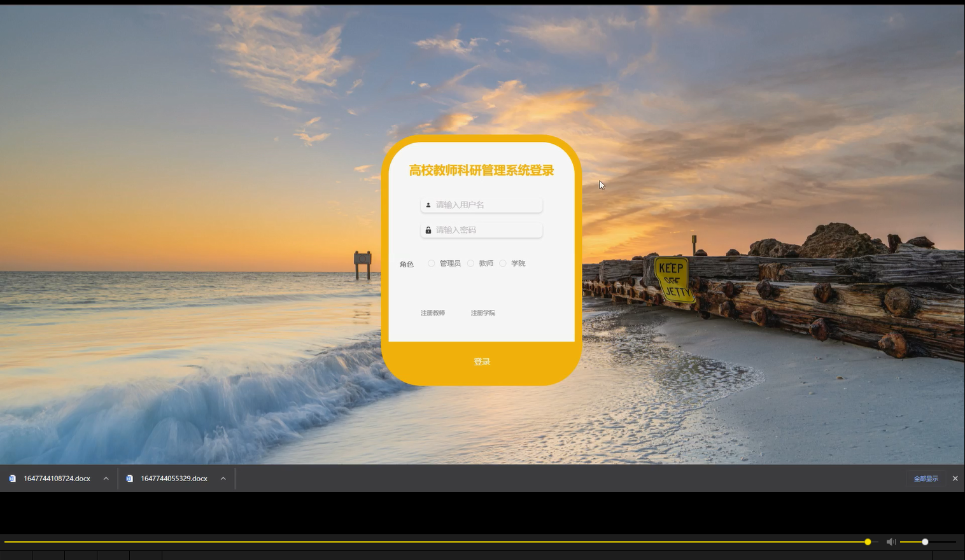The image size is (965, 560).
Task: Click the Word icon of 1647744108724.docx
Action: (x=12, y=479)
